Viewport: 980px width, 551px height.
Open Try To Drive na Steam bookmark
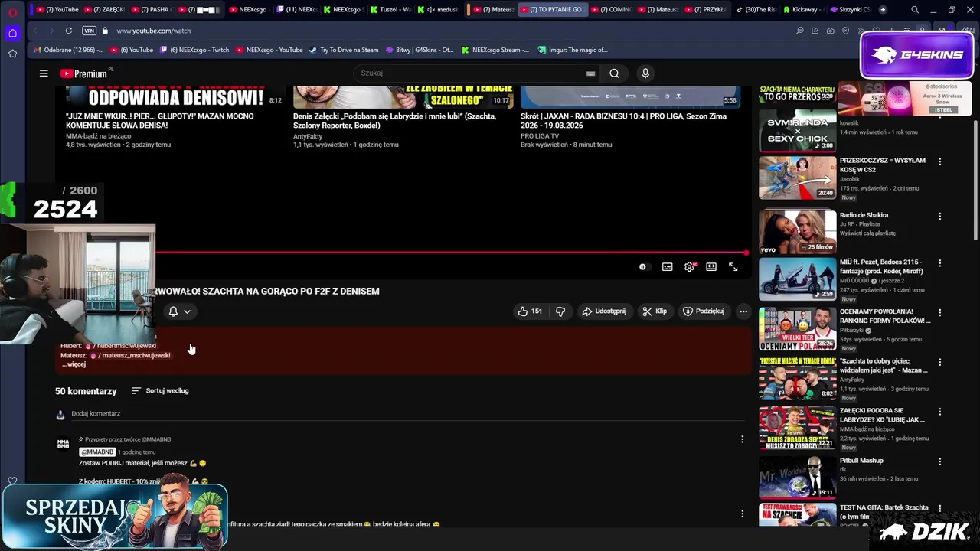[343, 50]
